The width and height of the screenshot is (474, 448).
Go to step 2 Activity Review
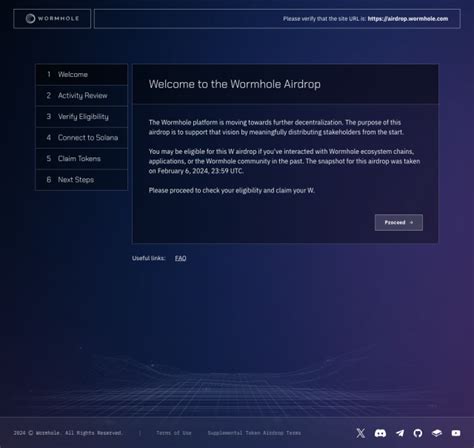click(x=82, y=96)
